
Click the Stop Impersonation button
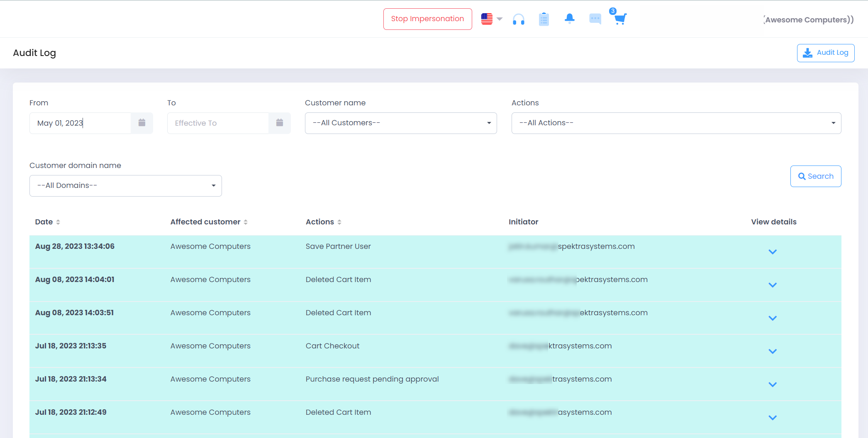point(427,19)
